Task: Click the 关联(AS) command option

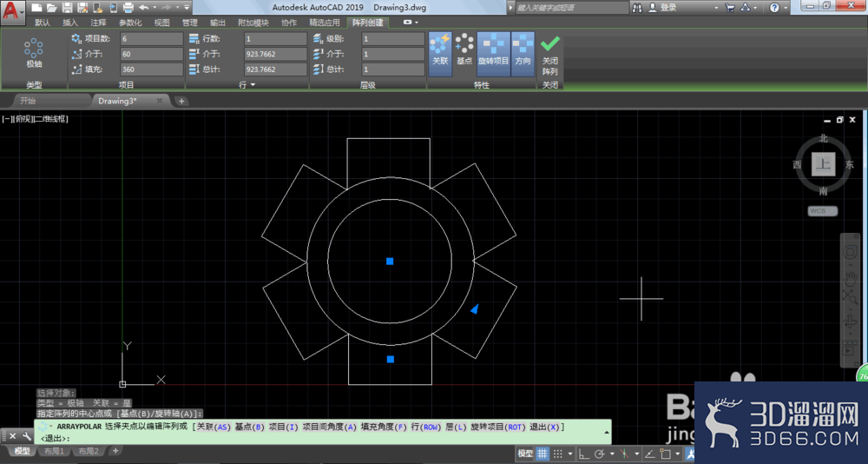Action: 214,427
